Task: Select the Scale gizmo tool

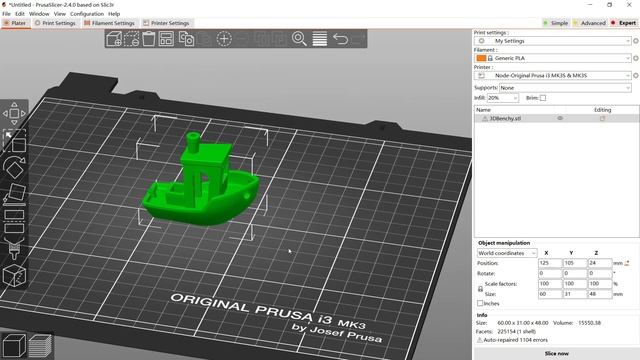Action: (15, 141)
